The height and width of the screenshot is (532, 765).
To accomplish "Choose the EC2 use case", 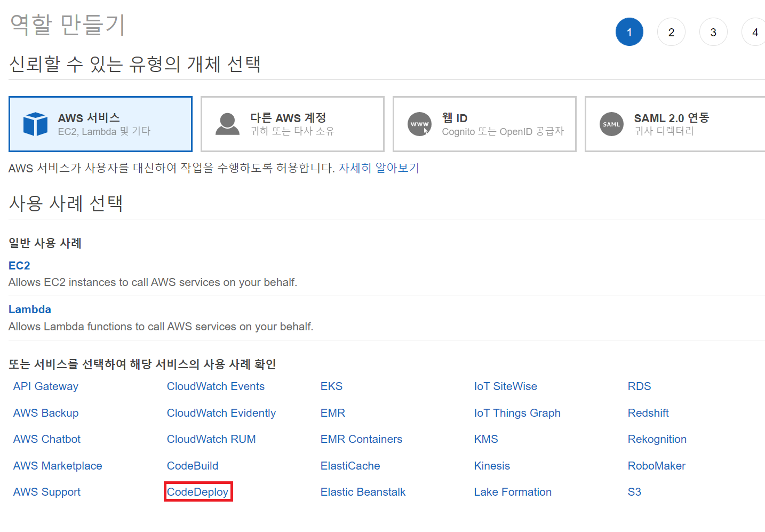I will coord(19,266).
